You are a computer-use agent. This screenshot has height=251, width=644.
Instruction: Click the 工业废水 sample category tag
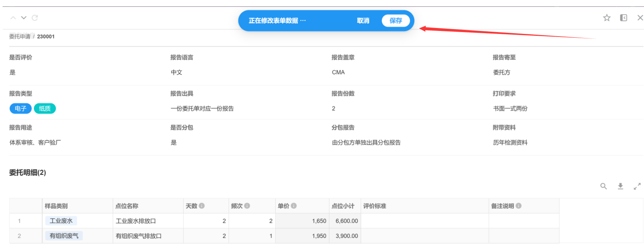(x=61, y=221)
